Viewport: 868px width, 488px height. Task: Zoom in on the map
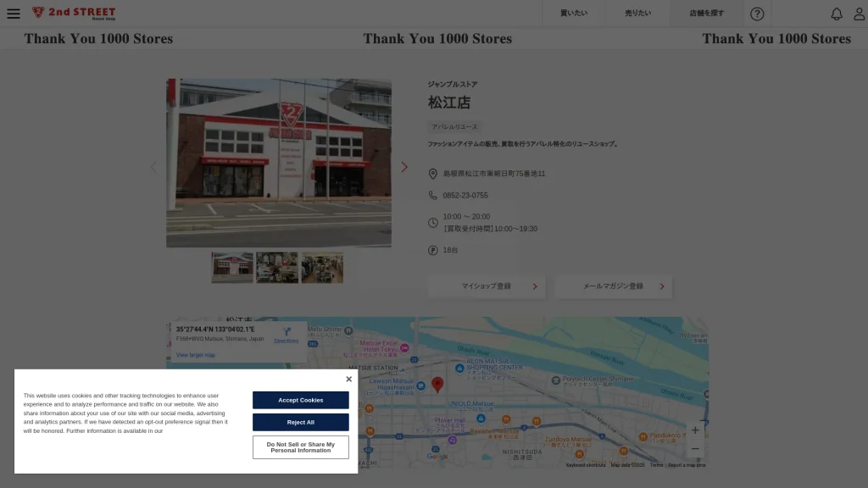click(695, 430)
